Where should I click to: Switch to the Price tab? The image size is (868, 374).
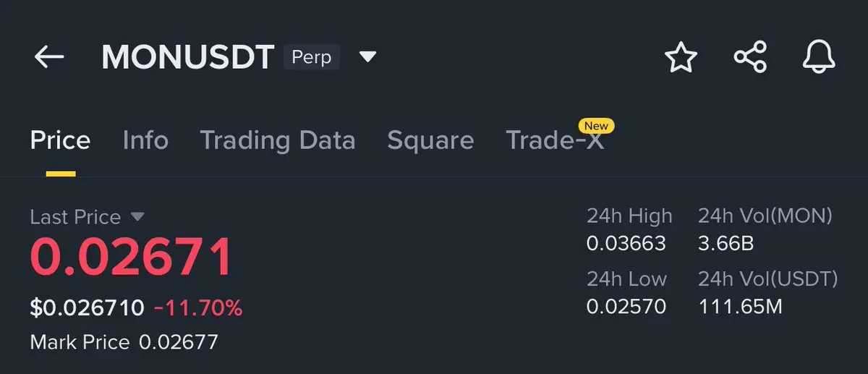coord(60,140)
